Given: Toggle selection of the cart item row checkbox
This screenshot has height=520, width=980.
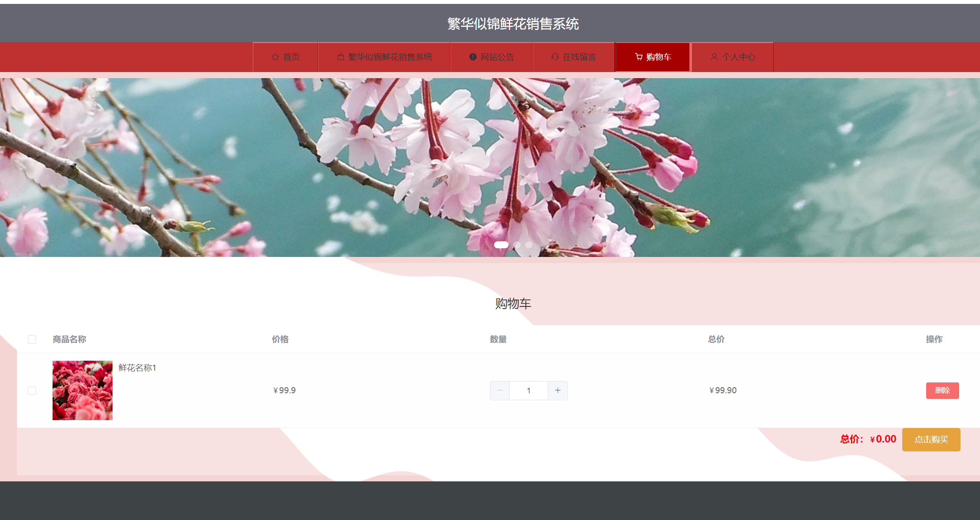Looking at the screenshot, I should click(32, 390).
